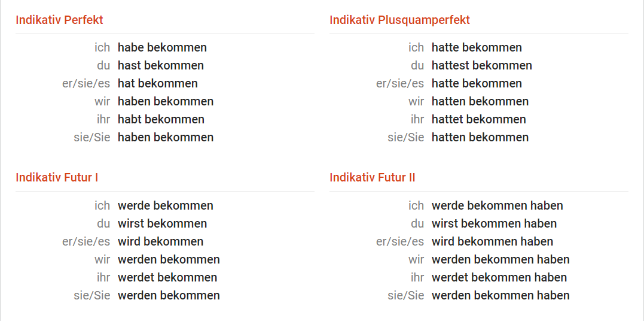Click 'hatten bekommen' in the wir row
The image size is (644, 321).
click(x=480, y=101)
